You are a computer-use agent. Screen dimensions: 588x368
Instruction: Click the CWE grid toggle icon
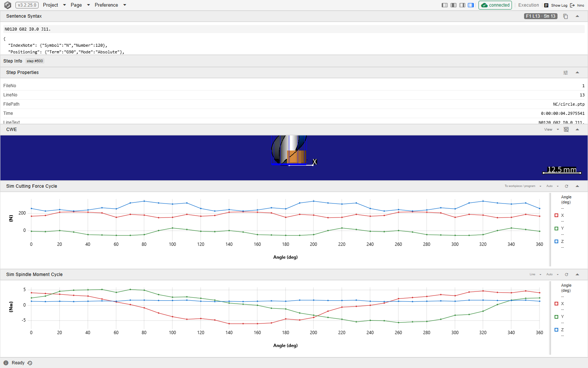click(566, 130)
